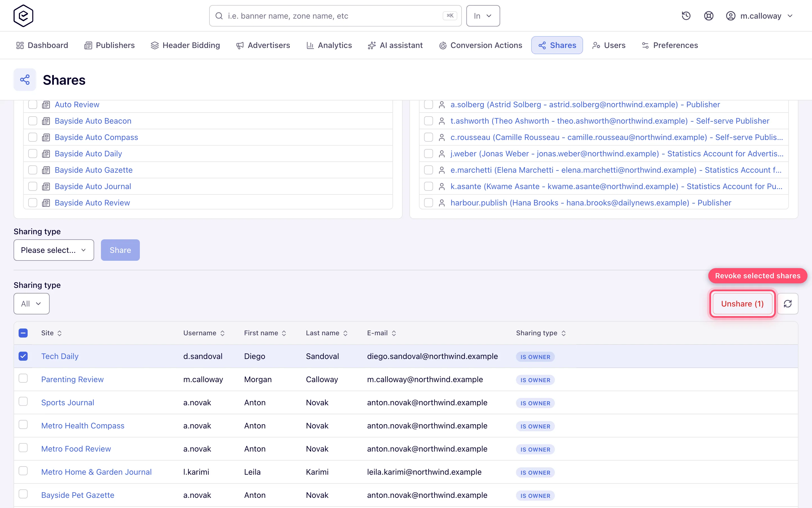Viewport: 812px width, 508px height.
Task: Click the refresh icon beside Unshare
Action: click(787, 304)
